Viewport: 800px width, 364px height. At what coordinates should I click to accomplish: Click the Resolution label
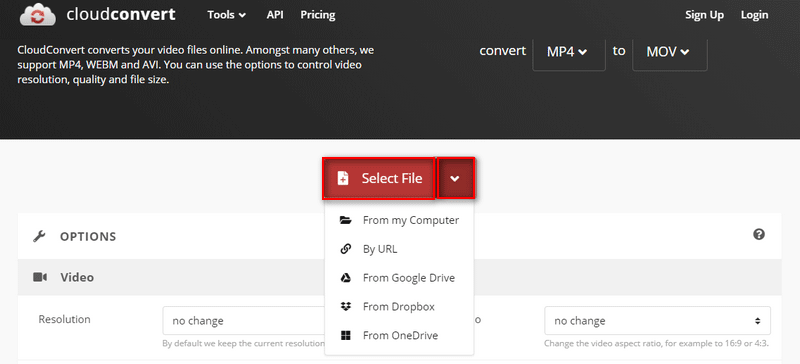tap(64, 320)
